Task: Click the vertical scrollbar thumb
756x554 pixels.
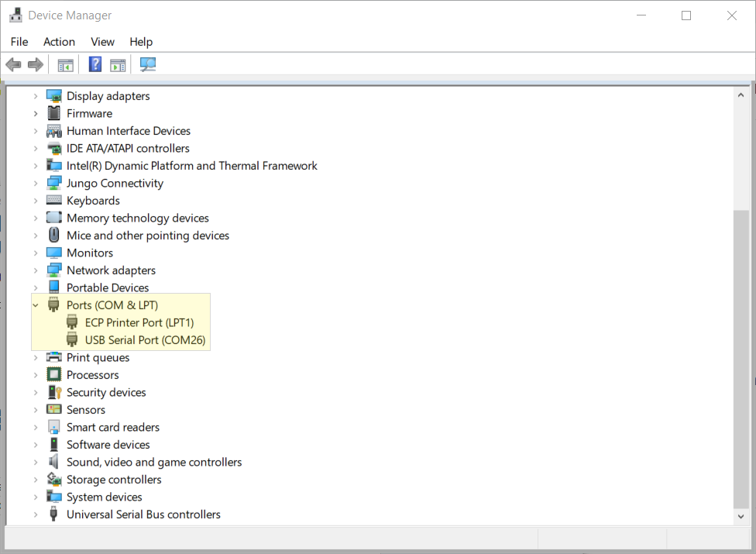Action: 741,359
